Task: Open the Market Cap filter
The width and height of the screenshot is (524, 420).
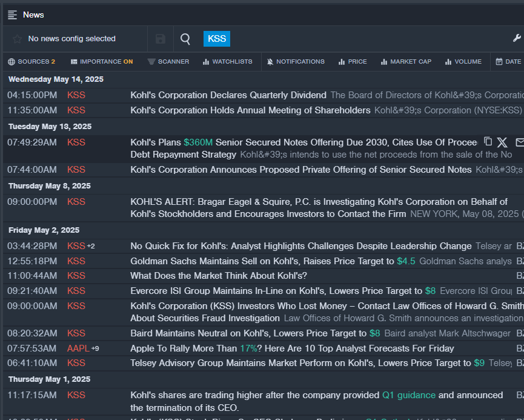Action: click(x=406, y=62)
